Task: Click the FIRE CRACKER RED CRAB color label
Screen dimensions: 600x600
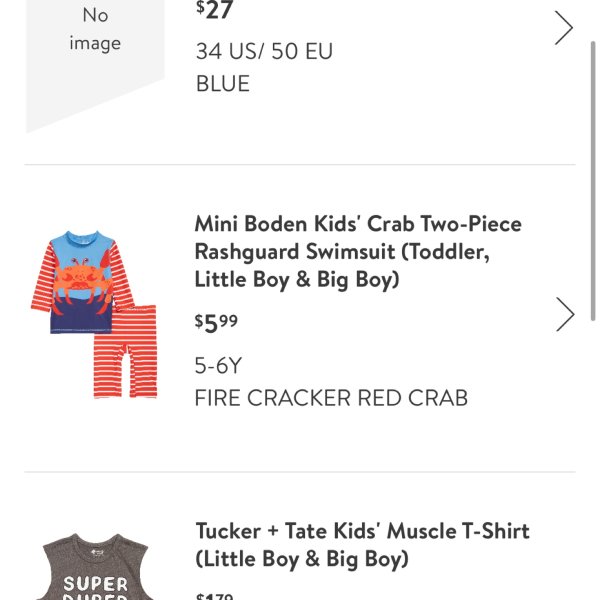Action: pyautogui.click(x=331, y=398)
